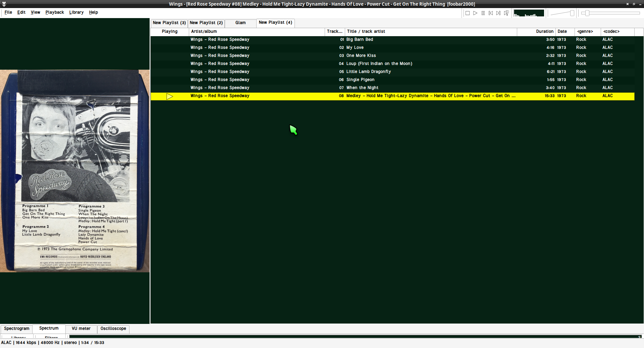
Task: Minimize the foobar2000 window
Action: 640,4
